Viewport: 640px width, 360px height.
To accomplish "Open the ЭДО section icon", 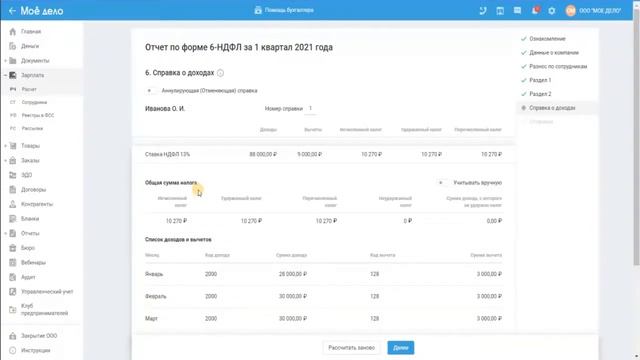I will tap(13, 175).
